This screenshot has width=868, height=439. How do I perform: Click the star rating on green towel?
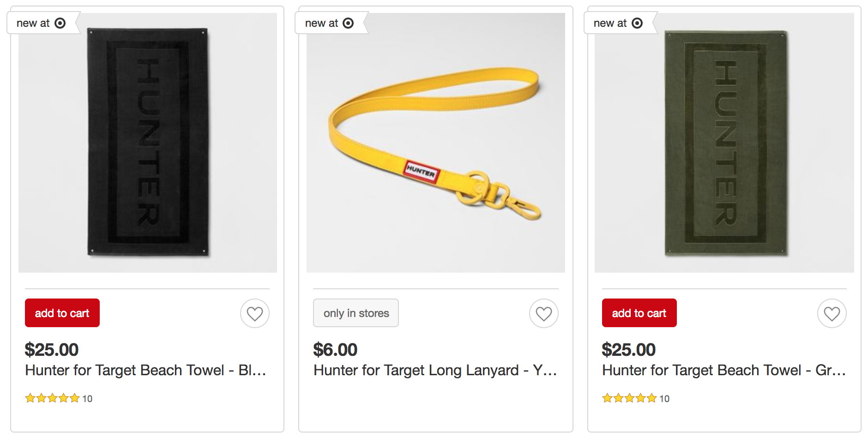coord(629,398)
